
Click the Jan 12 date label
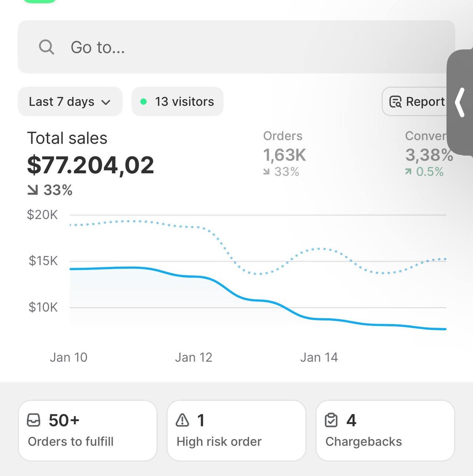[194, 357]
